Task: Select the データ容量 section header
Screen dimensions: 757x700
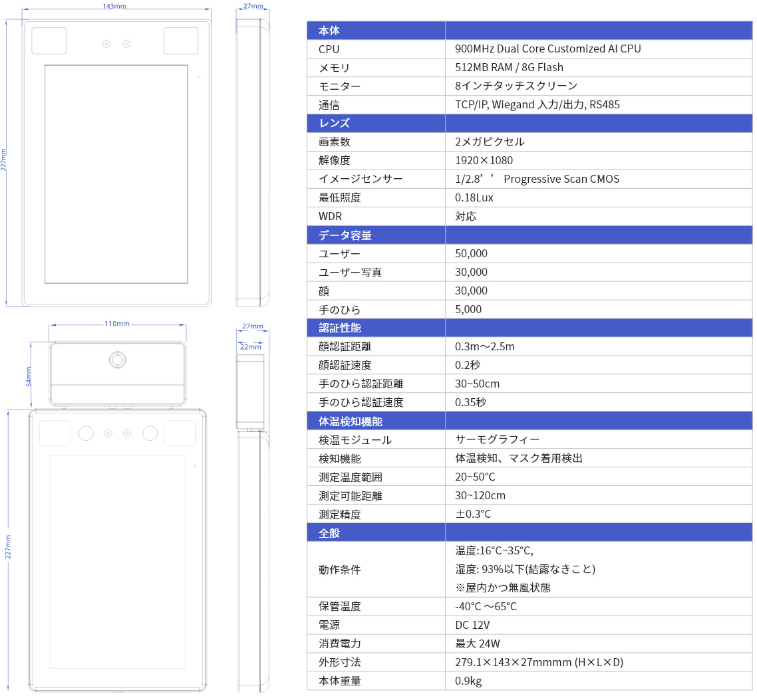Action: (x=345, y=235)
